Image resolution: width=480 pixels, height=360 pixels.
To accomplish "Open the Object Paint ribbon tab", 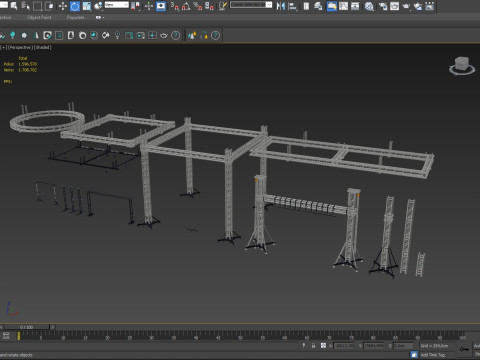I will point(39,17).
